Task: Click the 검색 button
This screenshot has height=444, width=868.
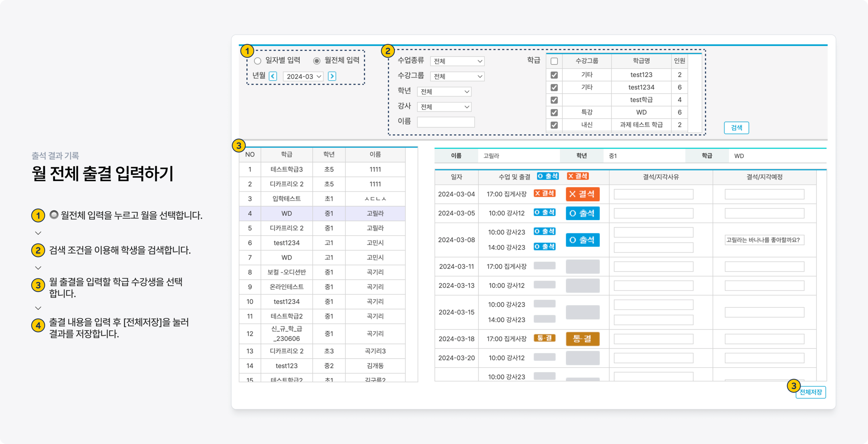Action: click(x=736, y=128)
